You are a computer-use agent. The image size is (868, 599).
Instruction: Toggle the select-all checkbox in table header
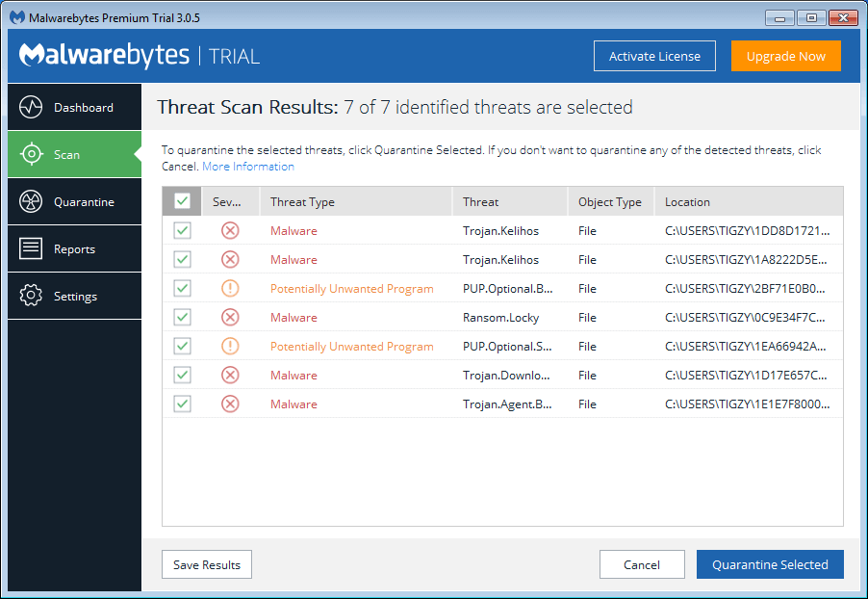click(x=182, y=201)
